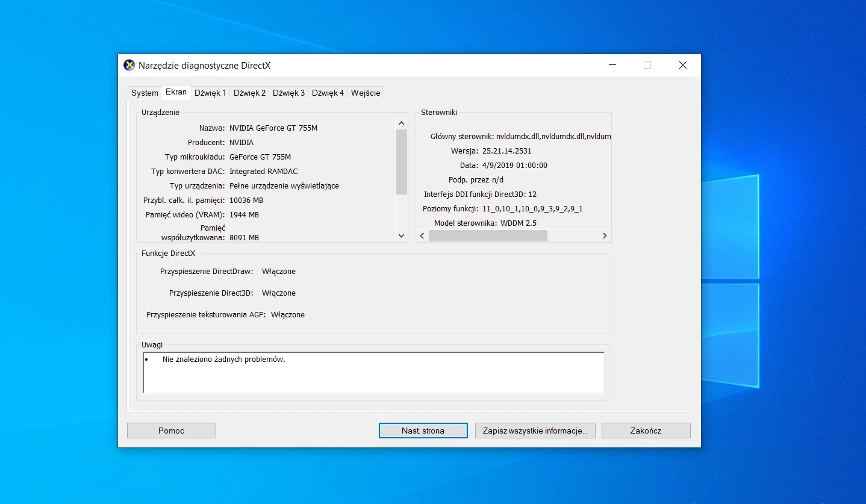The image size is (866, 504).
Task: Click Sterowniki scroll-left arrow
Action: [422, 236]
